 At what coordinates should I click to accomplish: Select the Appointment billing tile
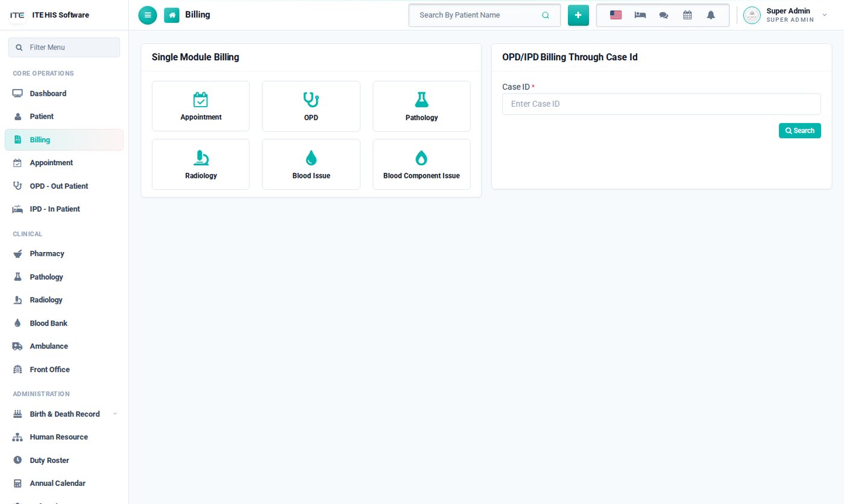point(201,106)
